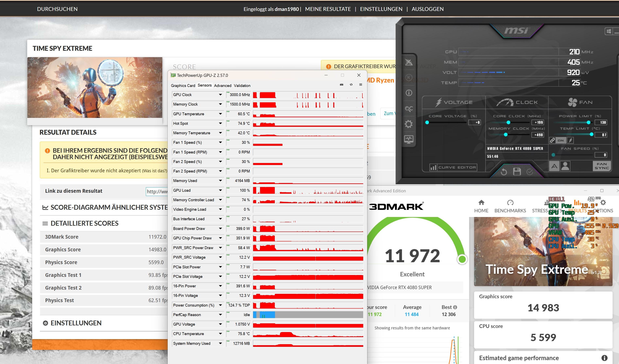Open Afterburner settings gear icon
The image size is (619, 364).
(x=409, y=124)
